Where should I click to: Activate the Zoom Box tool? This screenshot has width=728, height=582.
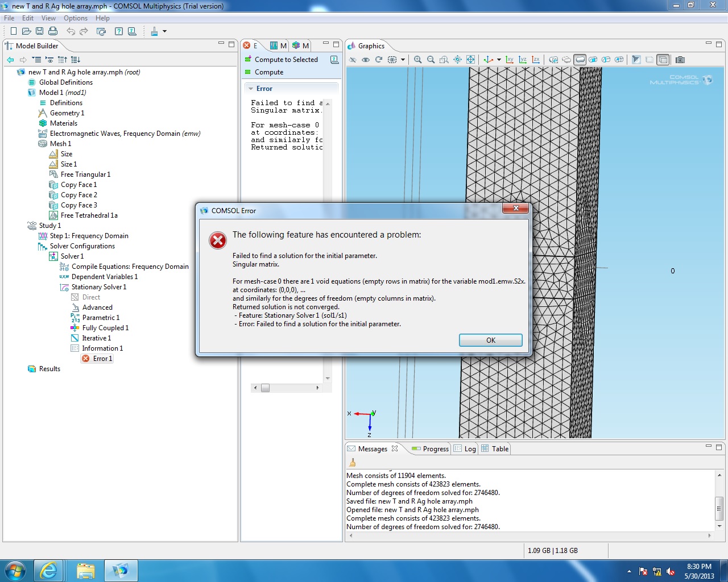tap(444, 60)
